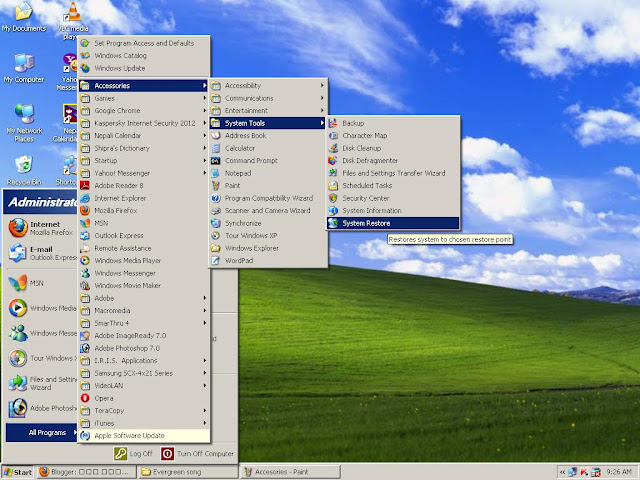Launch Adobe Photoshop 7.0 in All Programs
The height and width of the screenshot is (480, 640).
pos(144,348)
